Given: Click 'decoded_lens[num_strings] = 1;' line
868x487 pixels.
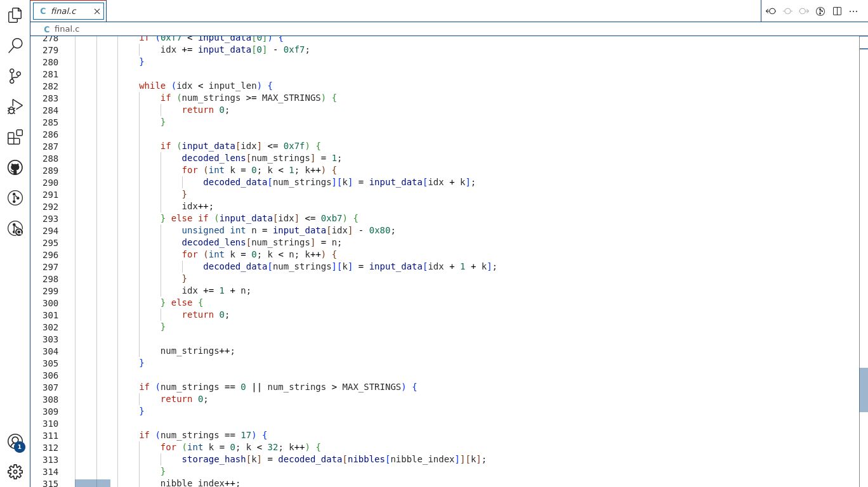Looking at the screenshot, I should click(262, 159).
